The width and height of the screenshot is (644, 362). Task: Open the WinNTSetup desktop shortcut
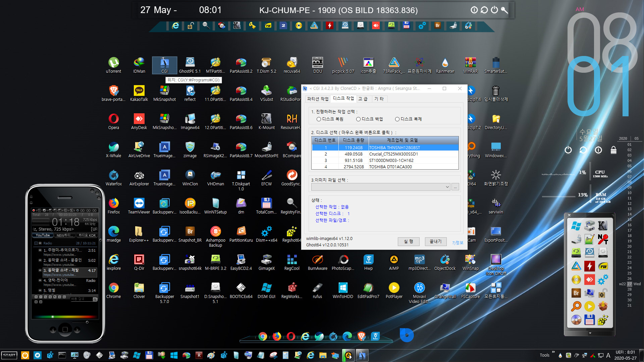(215, 206)
